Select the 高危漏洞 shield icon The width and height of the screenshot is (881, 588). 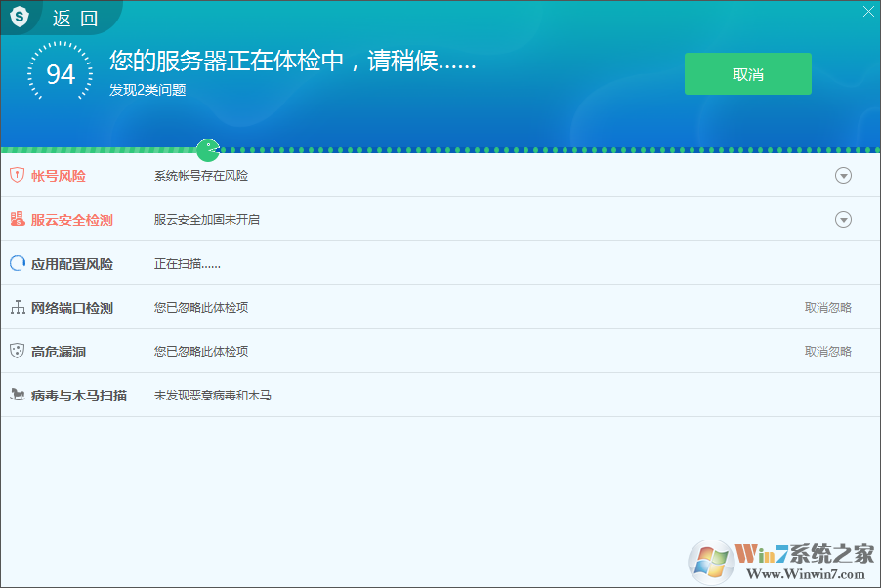click(16, 351)
